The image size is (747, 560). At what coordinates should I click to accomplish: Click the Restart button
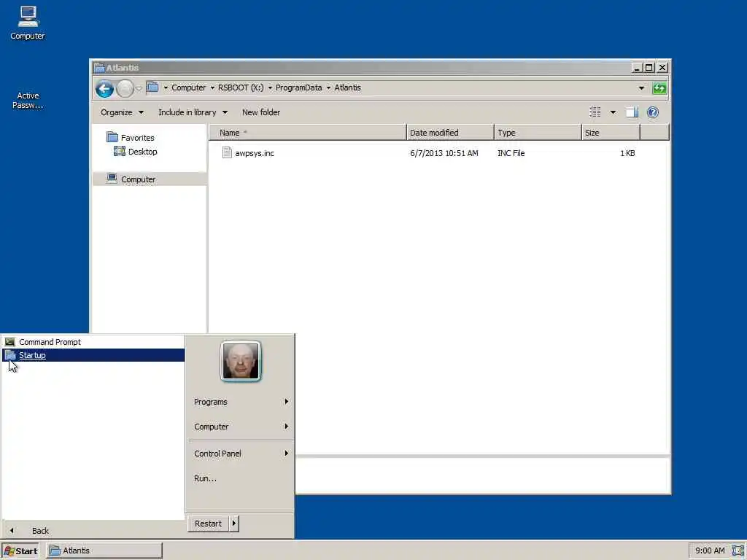[208, 524]
